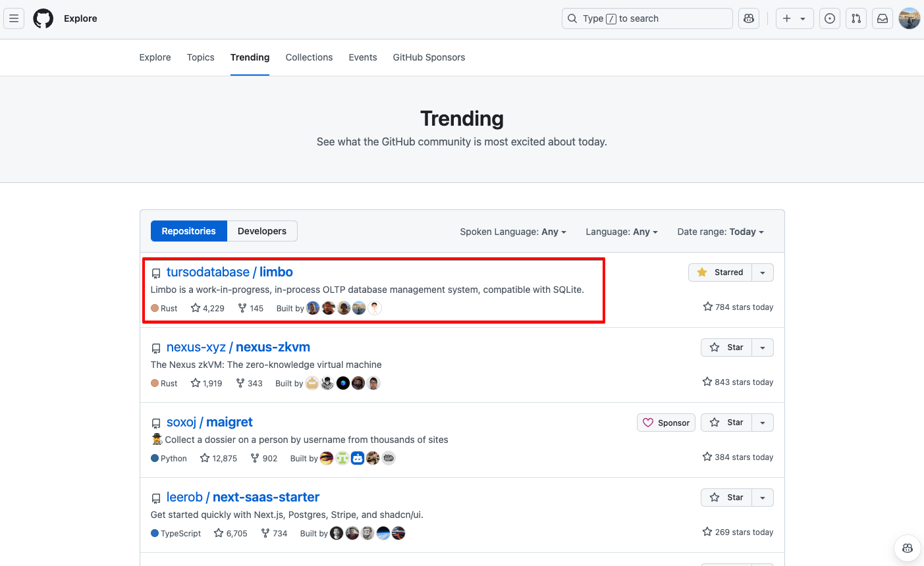The image size is (924, 566).
Task: Open the Collections tab
Action: point(310,57)
